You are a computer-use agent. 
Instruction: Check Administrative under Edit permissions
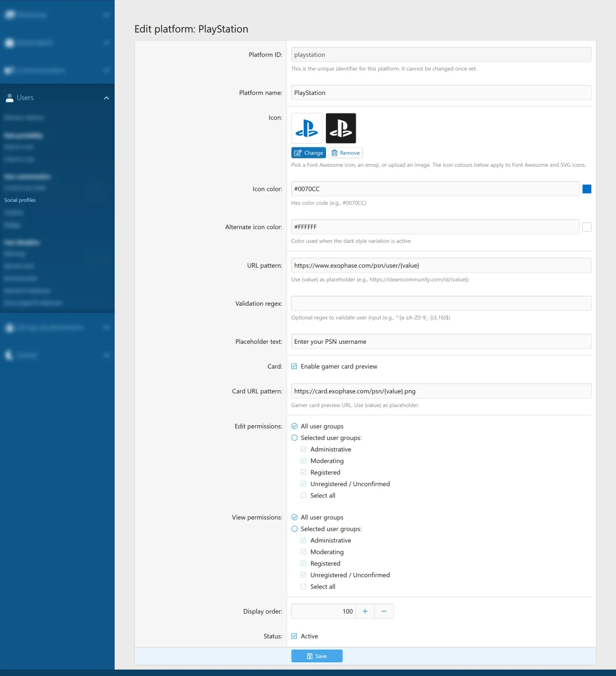(x=304, y=449)
